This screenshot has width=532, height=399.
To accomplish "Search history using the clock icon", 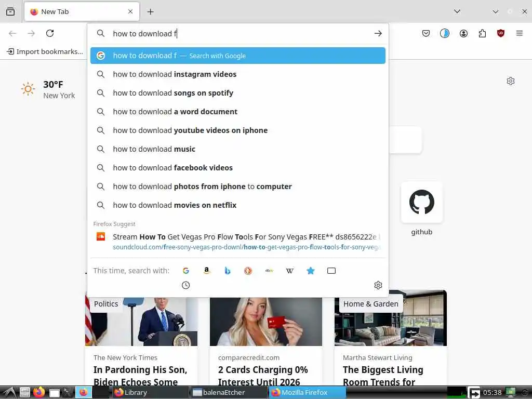I will tap(185, 285).
